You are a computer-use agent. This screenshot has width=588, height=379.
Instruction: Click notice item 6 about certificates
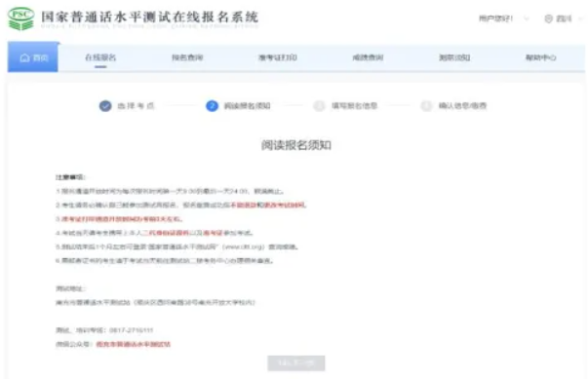point(165,261)
